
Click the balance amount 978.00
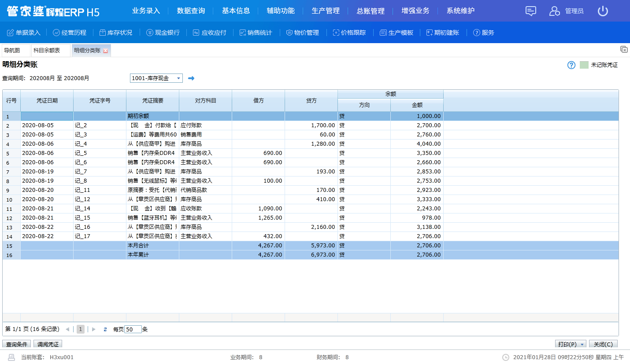click(417, 218)
